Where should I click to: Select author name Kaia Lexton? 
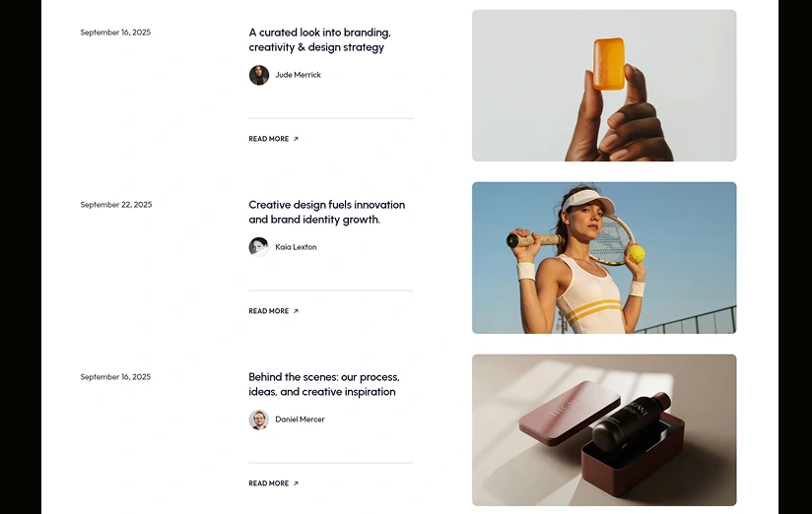pos(296,247)
